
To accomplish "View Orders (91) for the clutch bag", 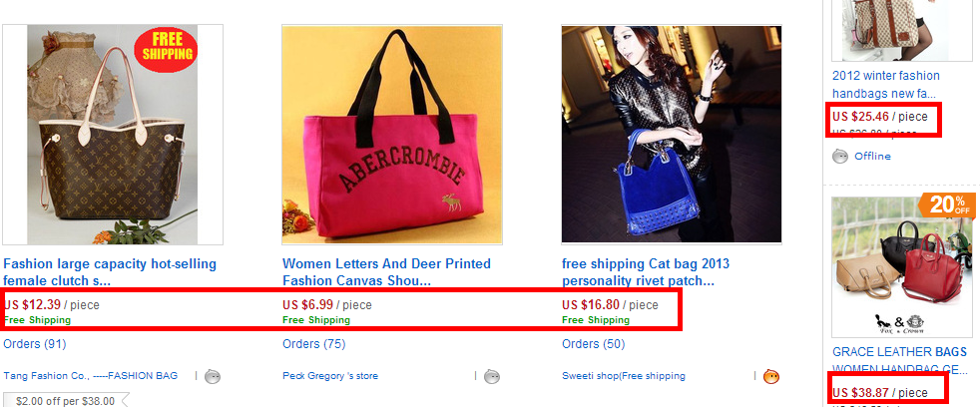I will click(x=35, y=344).
